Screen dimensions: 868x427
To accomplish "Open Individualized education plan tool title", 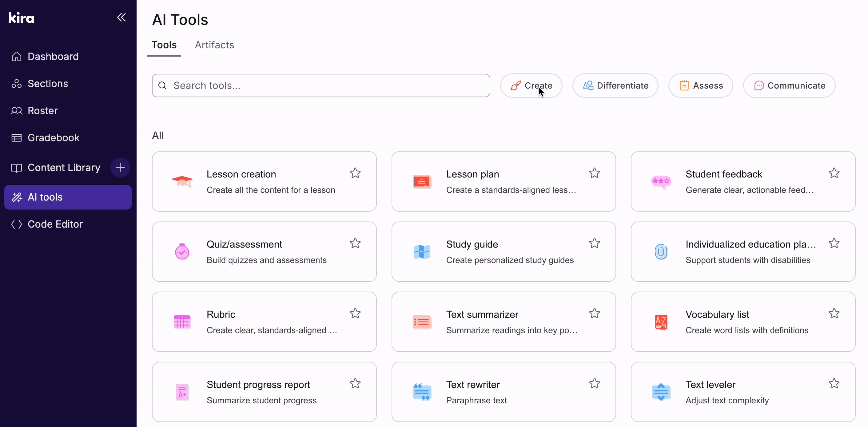I will (751, 244).
